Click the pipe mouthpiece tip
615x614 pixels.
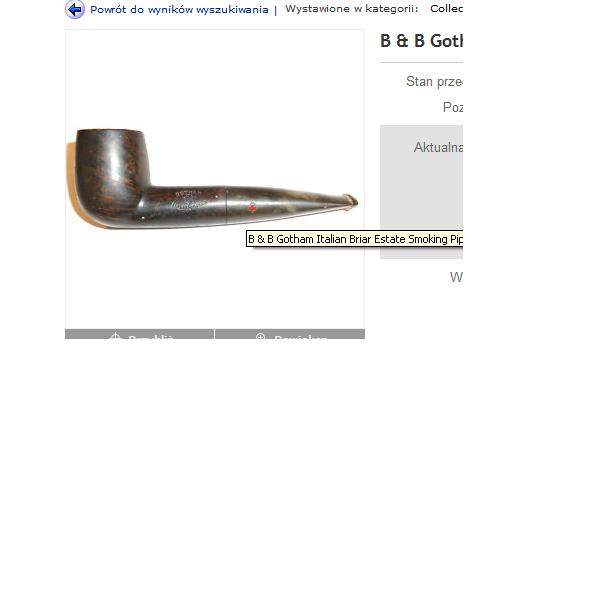350,202
